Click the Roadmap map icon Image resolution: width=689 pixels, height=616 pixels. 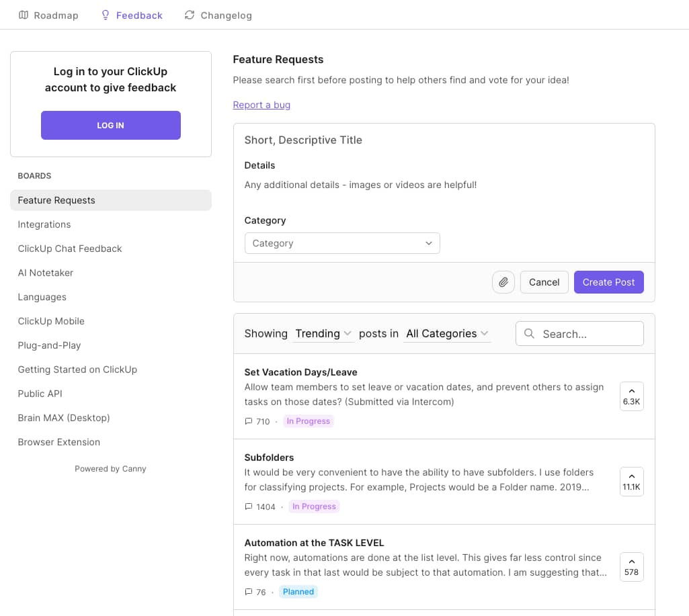pos(22,15)
